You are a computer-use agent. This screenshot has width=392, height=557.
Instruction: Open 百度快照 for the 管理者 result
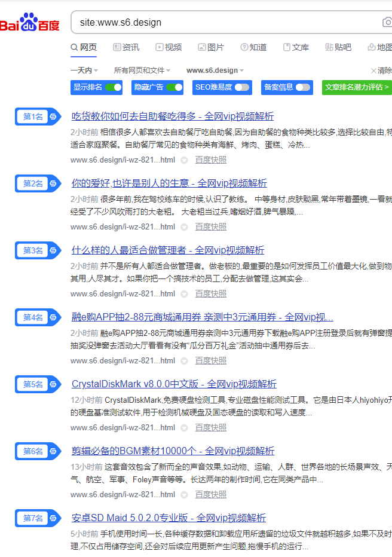[210, 294]
